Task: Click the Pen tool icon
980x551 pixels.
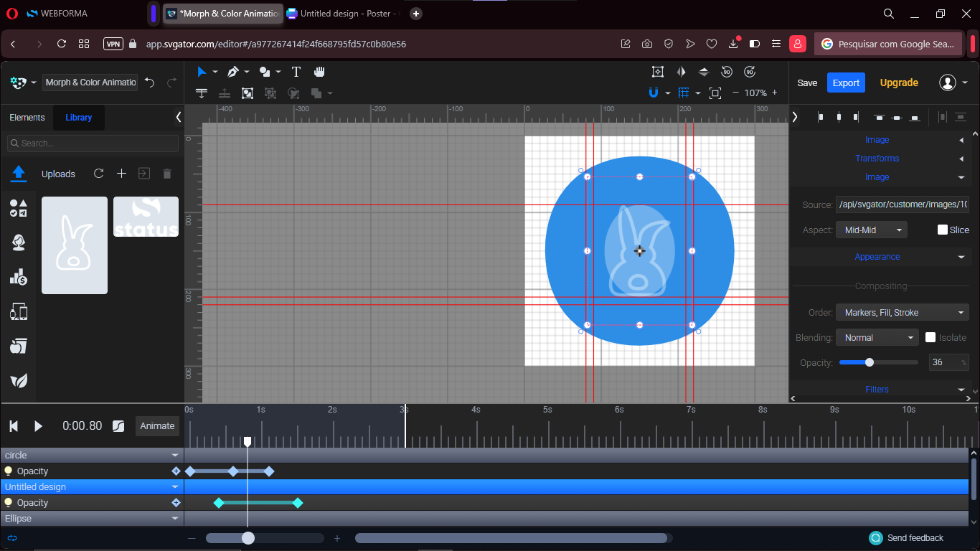Action: [x=232, y=72]
